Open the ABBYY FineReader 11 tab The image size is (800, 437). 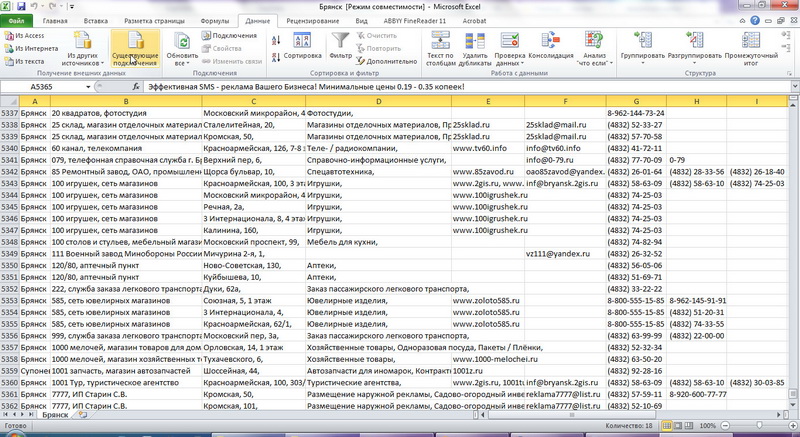(x=415, y=21)
